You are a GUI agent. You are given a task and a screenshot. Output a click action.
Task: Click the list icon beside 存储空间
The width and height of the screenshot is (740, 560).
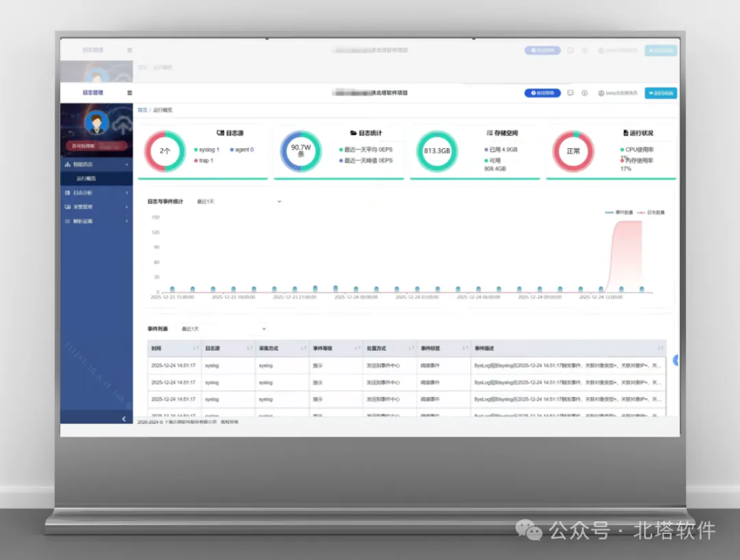point(489,133)
